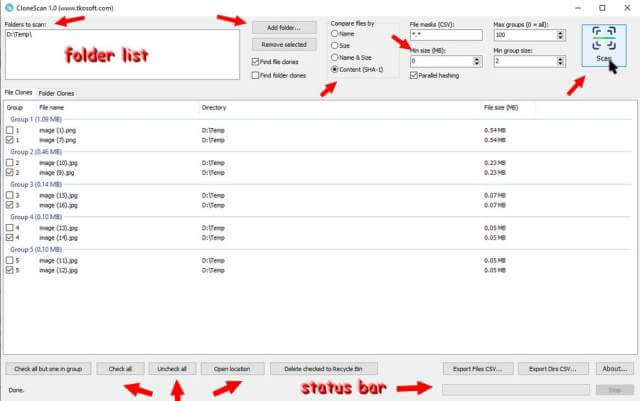The width and height of the screenshot is (640, 401).
Task: Start scanning with the Scan button
Action: [x=604, y=45]
